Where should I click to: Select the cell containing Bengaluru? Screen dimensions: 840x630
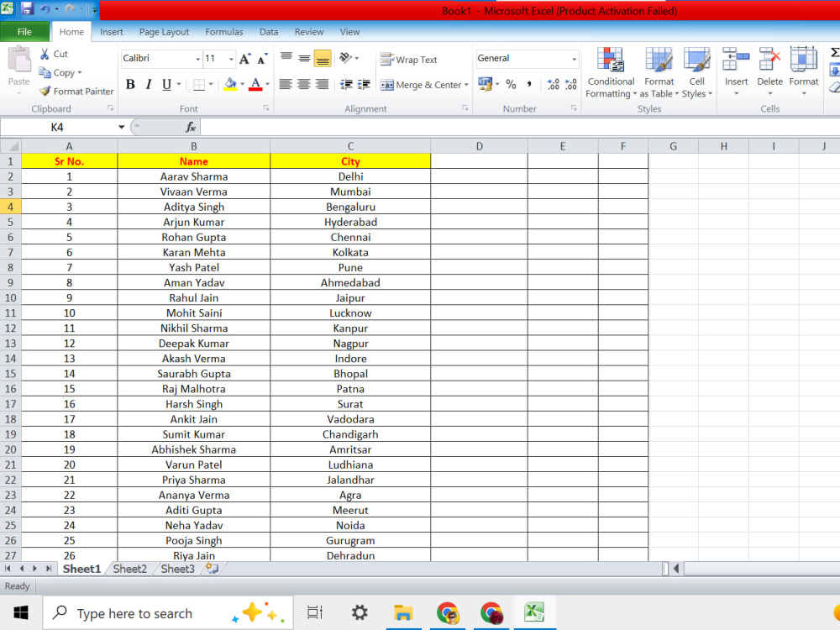click(350, 207)
